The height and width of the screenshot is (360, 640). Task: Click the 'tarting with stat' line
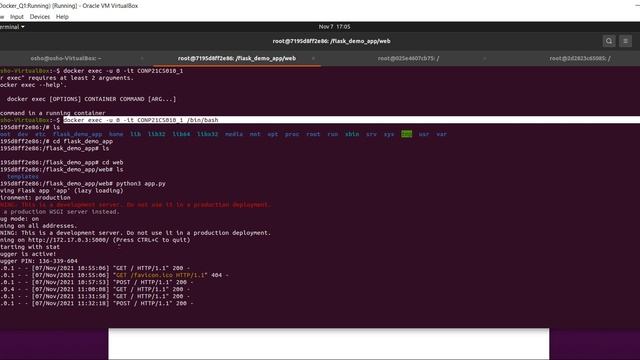[x=30, y=247]
